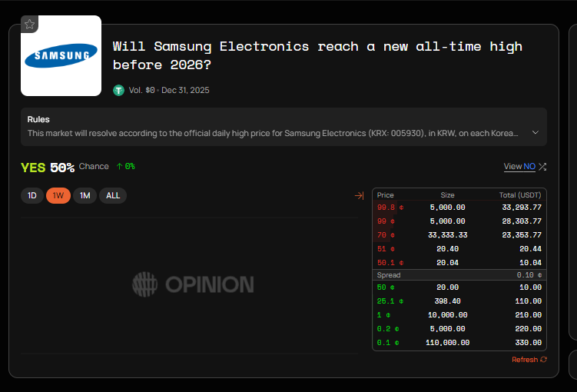The height and width of the screenshot is (392, 577).
Task: Click the Total (USDT) column header
Action: pyautogui.click(x=520, y=195)
